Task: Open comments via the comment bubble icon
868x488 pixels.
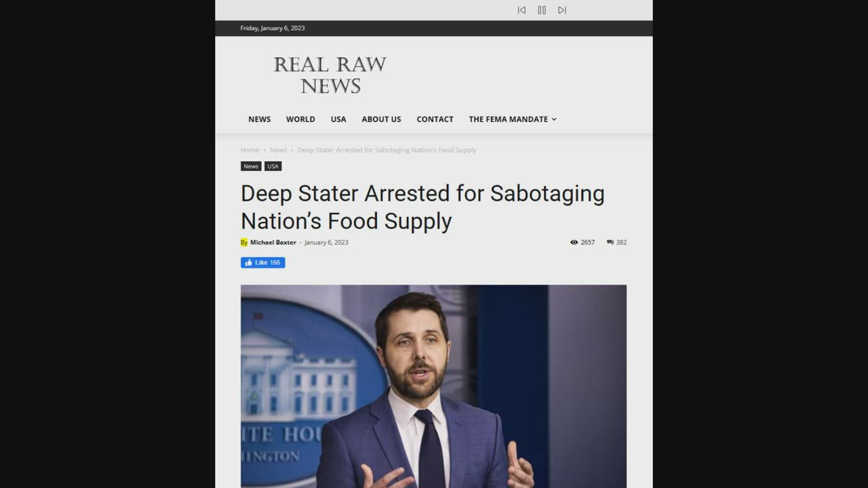Action: [610, 243]
